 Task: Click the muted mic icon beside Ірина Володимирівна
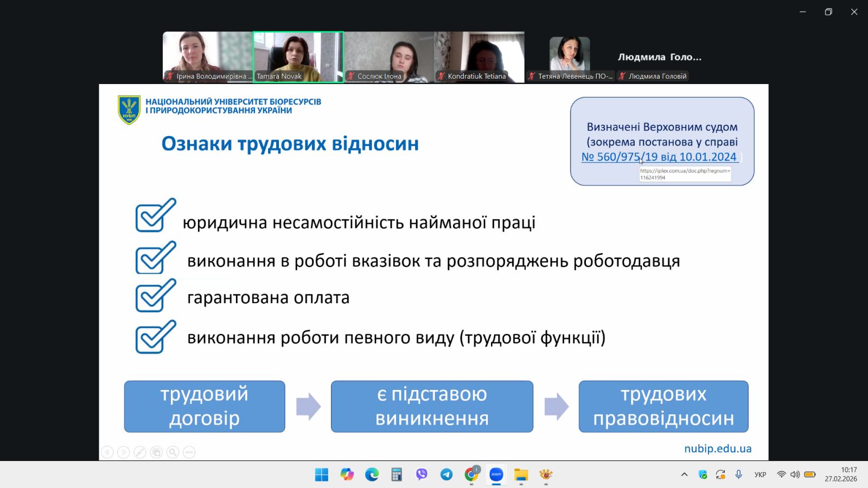(170, 76)
